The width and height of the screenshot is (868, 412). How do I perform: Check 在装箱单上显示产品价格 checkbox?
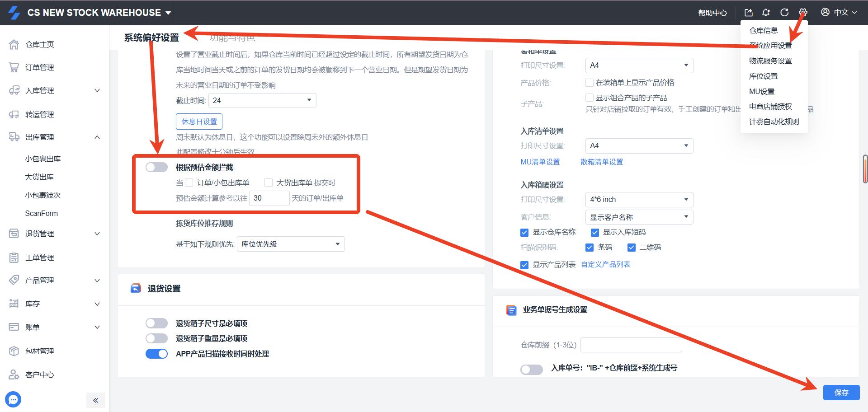click(x=590, y=83)
